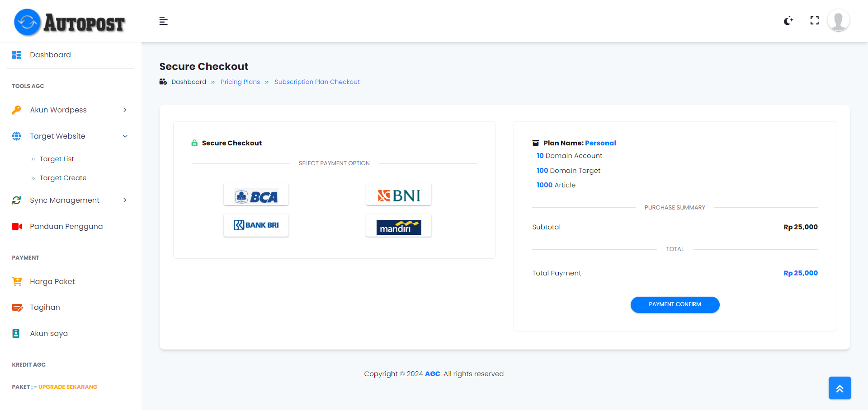Click the Panduan Pengguna video icon
The image size is (868, 410).
tap(17, 227)
